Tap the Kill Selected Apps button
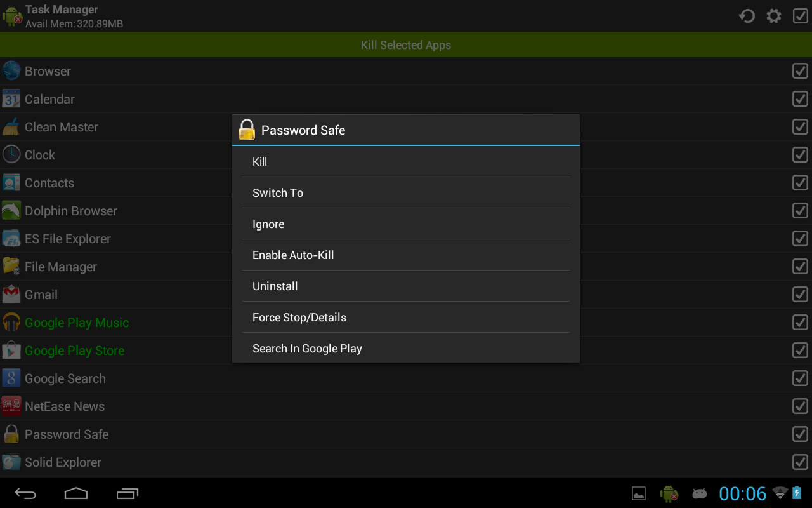 tap(406, 44)
